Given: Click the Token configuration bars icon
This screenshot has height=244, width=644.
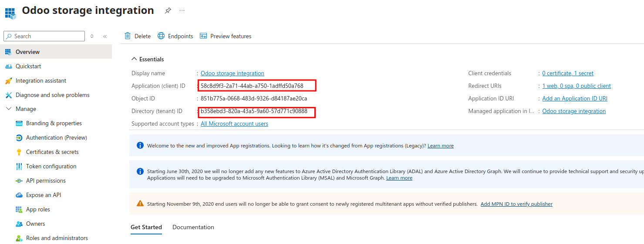Looking at the screenshot, I should tap(19, 166).
